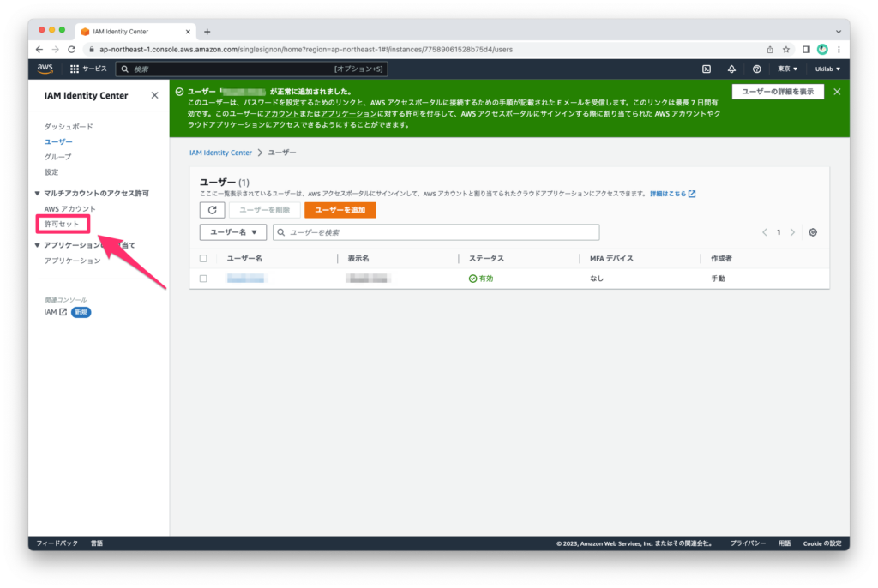Sort by MFA デバイス column header
This screenshot has height=588, width=878.
[x=611, y=258]
